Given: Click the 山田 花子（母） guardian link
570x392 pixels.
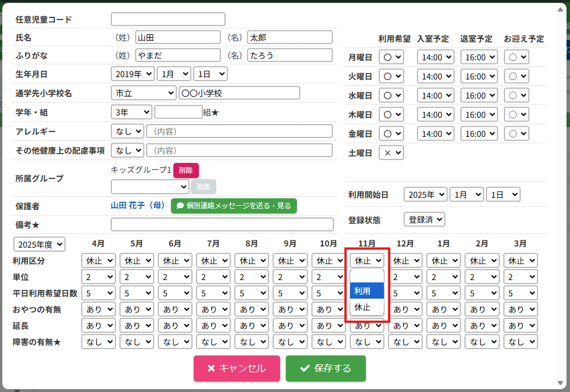Looking at the screenshot, I should [x=138, y=206].
